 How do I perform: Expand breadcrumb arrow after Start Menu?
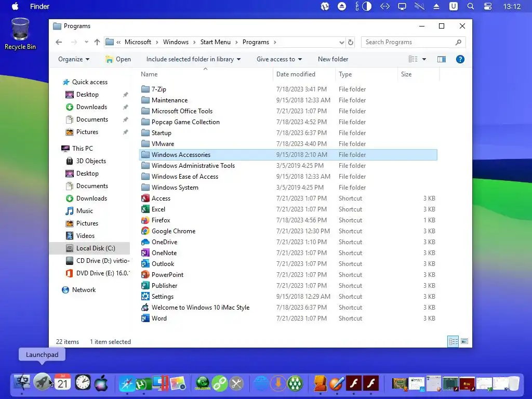pos(236,43)
